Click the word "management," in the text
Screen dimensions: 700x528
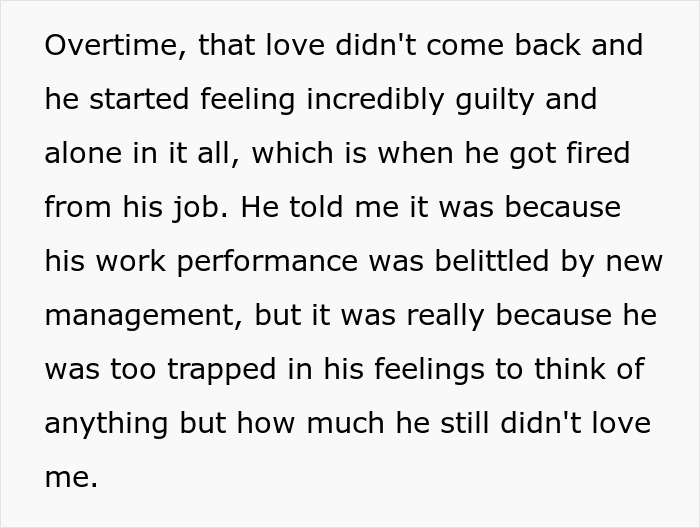pyautogui.click(x=144, y=315)
